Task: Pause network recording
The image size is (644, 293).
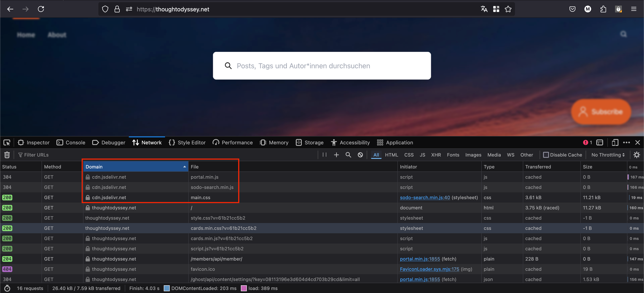Action: point(325,155)
